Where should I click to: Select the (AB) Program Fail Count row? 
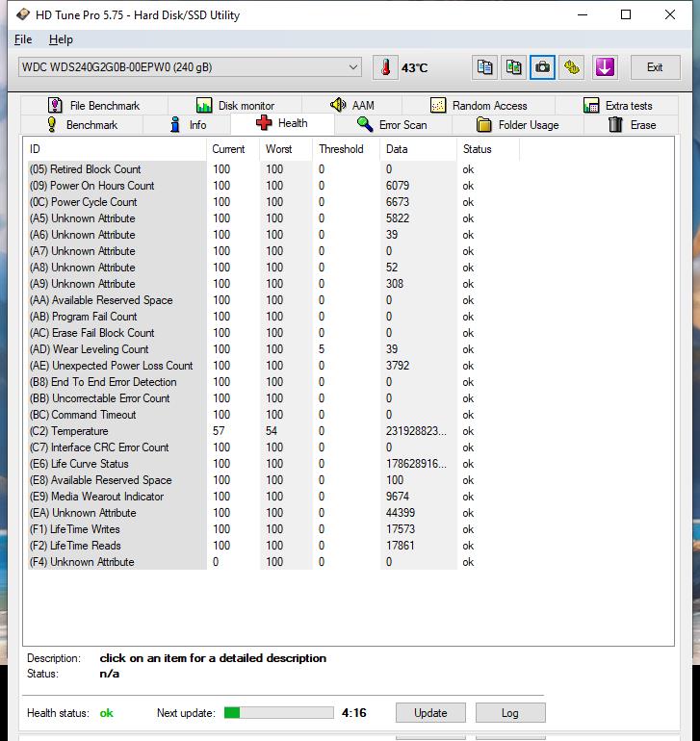pos(273,317)
